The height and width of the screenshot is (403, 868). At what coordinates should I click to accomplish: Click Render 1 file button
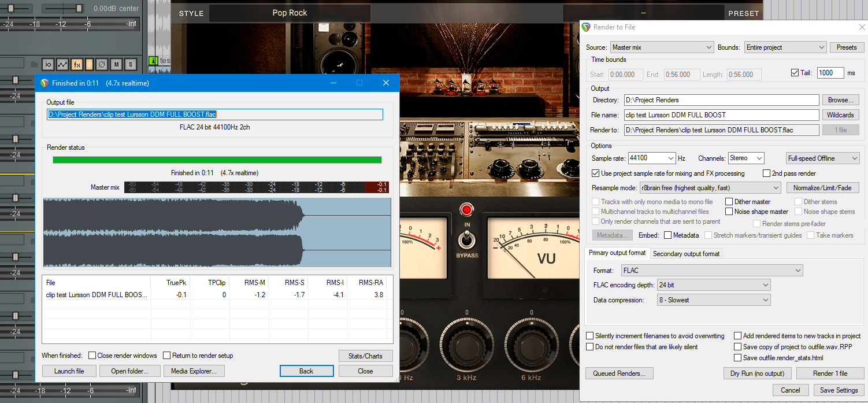(830, 374)
